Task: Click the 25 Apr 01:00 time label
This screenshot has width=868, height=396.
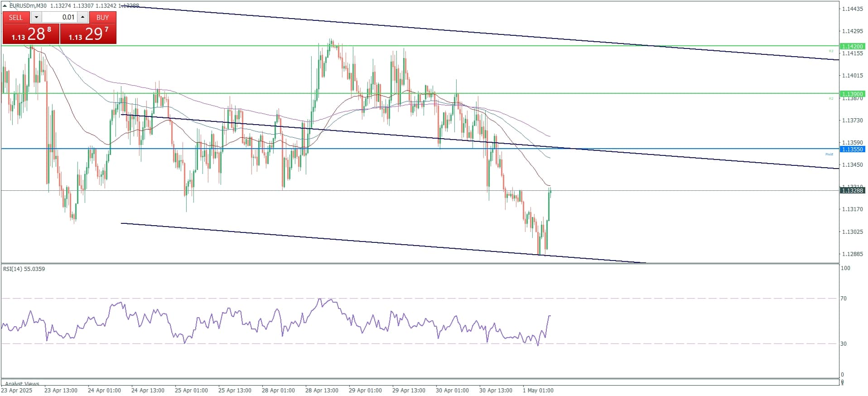Action: [x=191, y=390]
